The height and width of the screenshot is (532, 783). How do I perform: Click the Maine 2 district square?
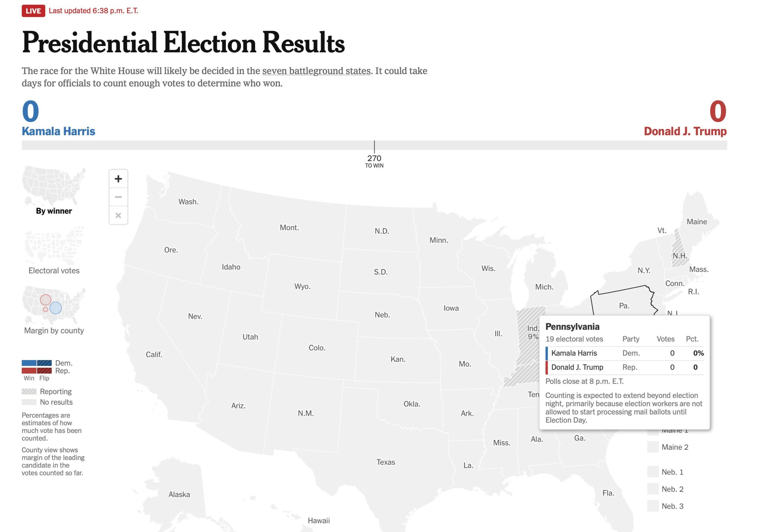tap(653, 447)
